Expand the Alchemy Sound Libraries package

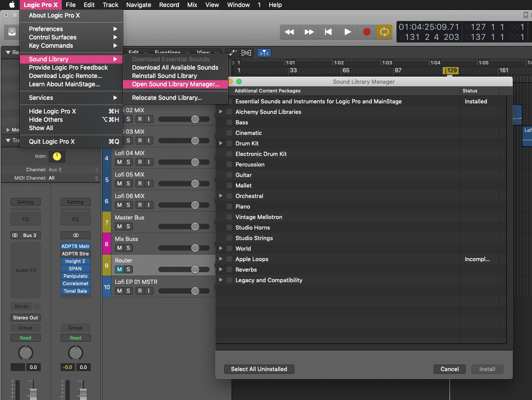click(x=221, y=112)
